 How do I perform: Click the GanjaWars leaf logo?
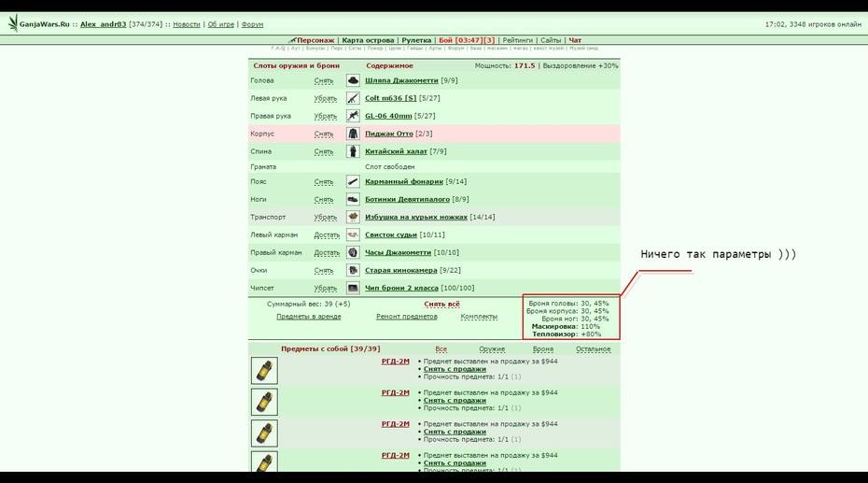point(13,23)
